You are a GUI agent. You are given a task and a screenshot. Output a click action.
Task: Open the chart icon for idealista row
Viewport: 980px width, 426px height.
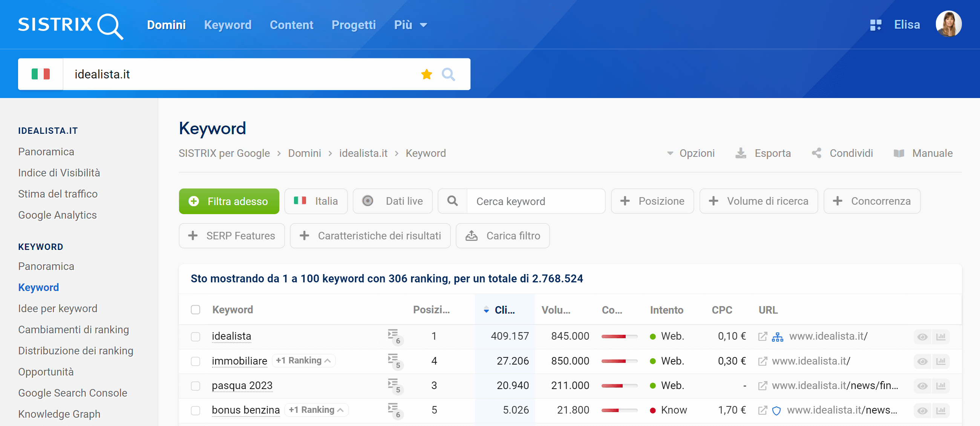[x=941, y=337]
